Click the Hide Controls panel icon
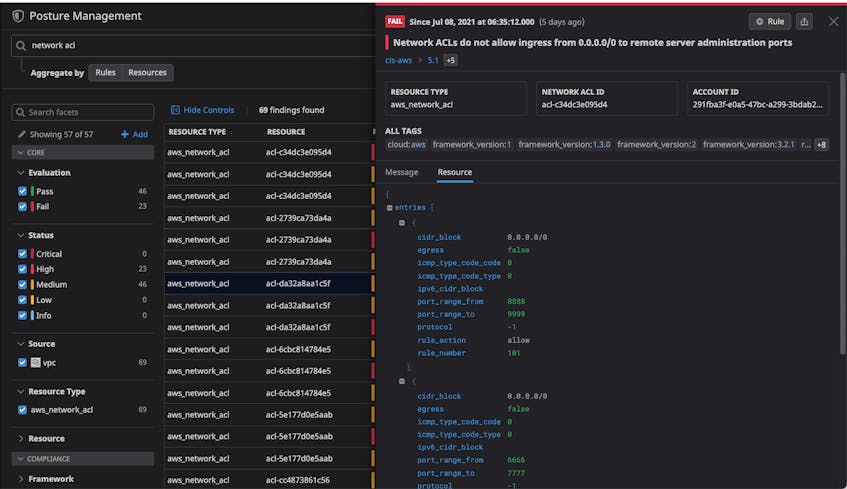The image size is (847, 489). pos(175,110)
